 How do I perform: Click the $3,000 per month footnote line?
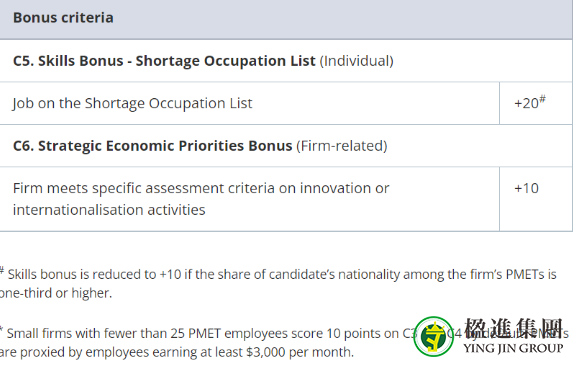point(177,352)
